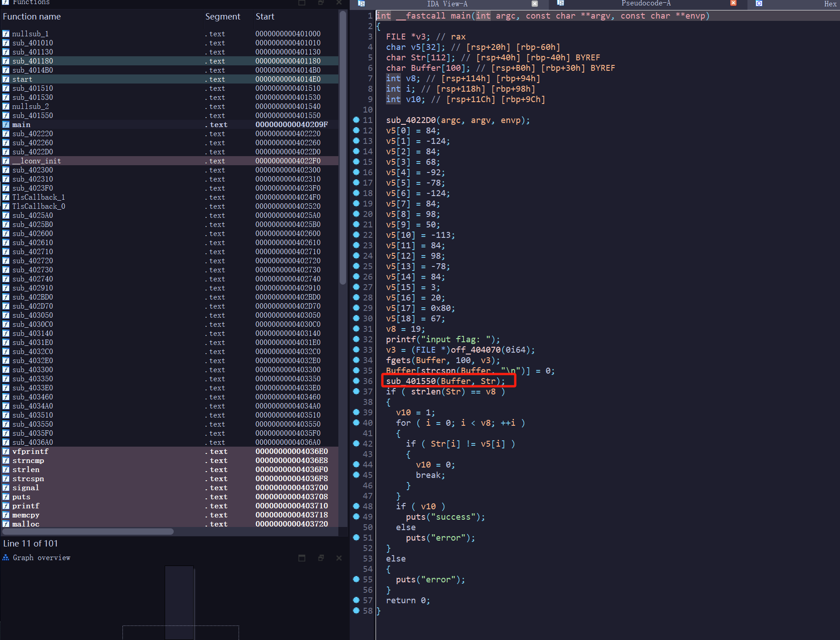Click the icon beside puts

click(x=6, y=497)
